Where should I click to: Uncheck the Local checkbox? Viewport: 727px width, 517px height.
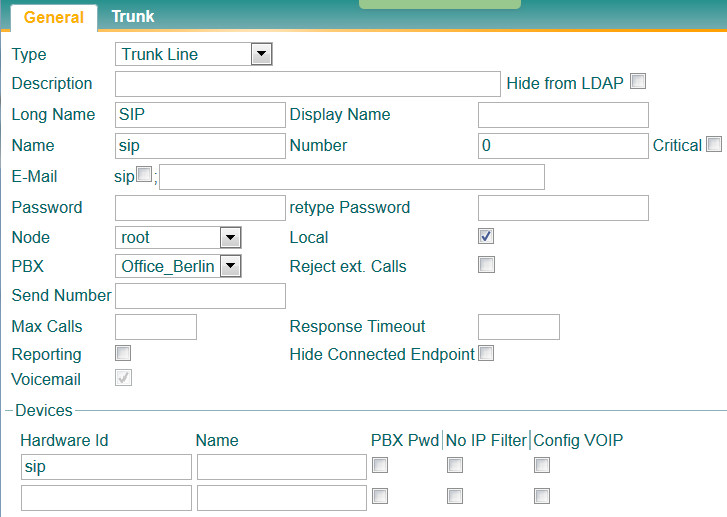pos(486,237)
